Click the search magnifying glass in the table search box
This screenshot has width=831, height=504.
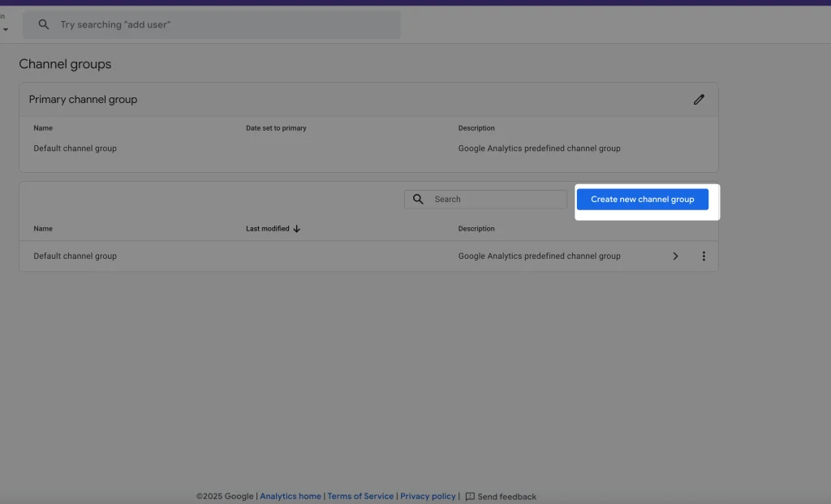(x=418, y=199)
